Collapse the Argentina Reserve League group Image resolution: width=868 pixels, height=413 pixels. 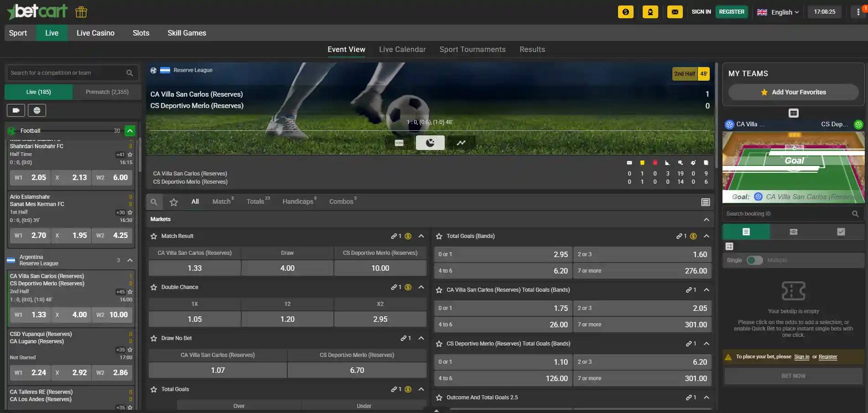130,260
